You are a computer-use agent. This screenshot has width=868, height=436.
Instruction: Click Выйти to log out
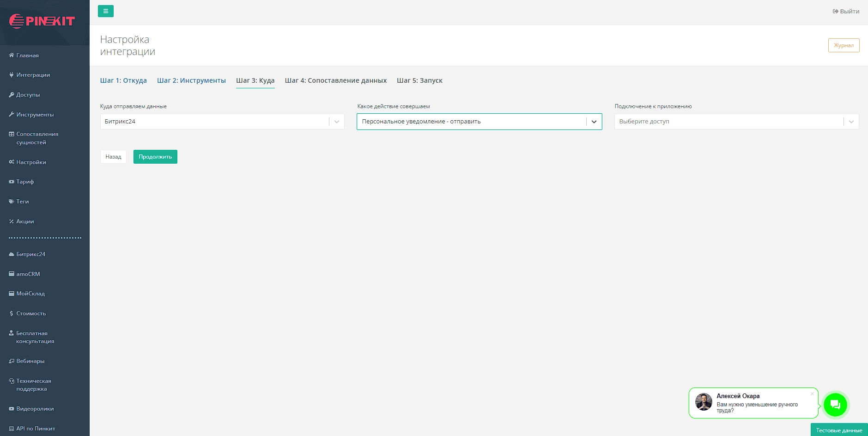[846, 12]
